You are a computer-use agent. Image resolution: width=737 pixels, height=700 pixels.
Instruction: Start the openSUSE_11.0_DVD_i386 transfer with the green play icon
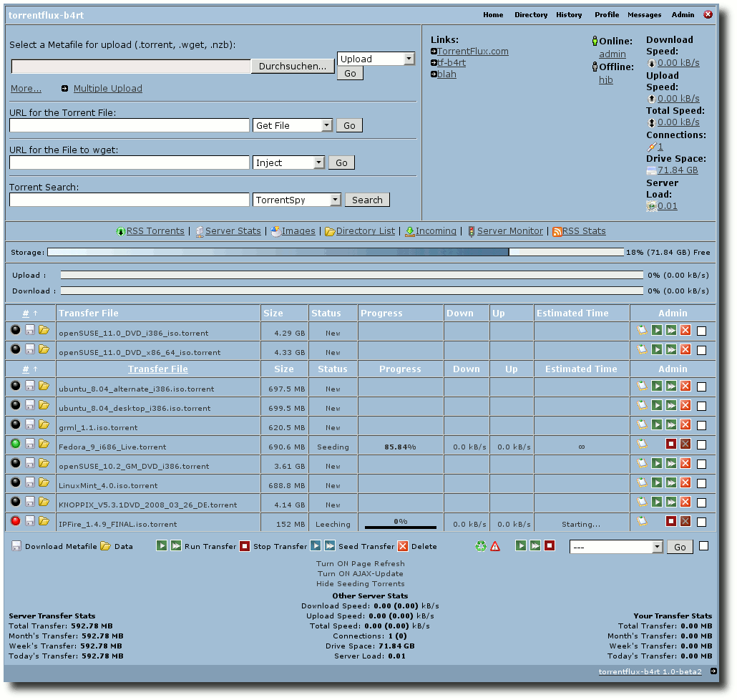tap(657, 331)
